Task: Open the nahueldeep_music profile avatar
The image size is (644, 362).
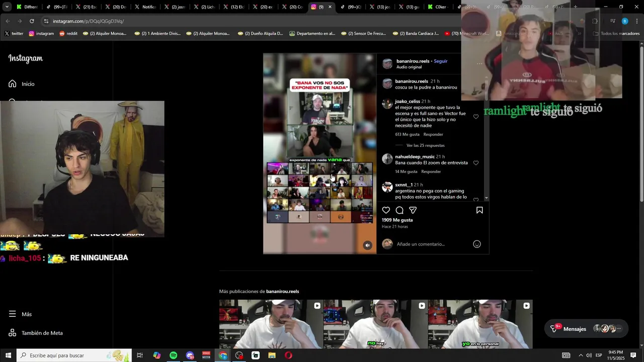Action: pyautogui.click(x=387, y=159)
